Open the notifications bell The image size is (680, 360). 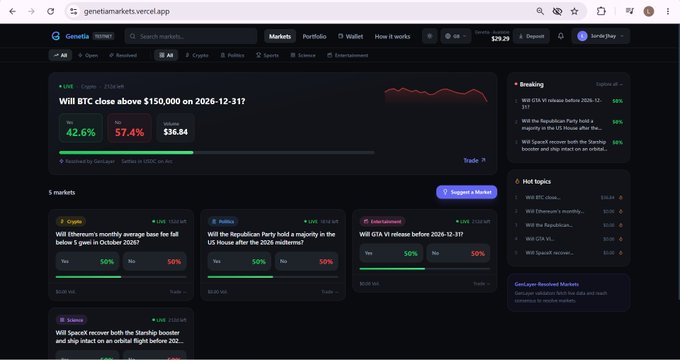tap(561, 36)
